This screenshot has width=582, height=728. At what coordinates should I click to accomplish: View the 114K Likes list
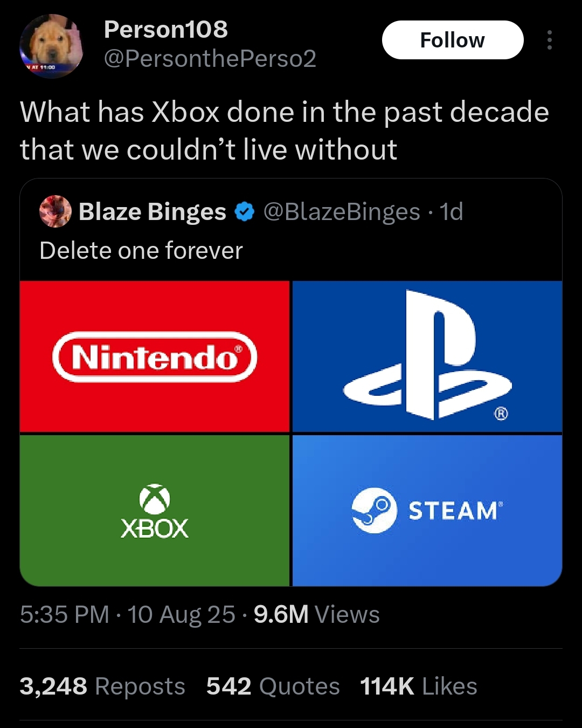[418, 686]
